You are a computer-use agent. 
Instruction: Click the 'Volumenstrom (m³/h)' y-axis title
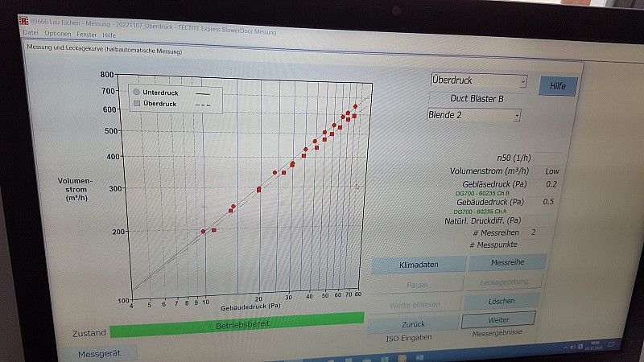click(x=75, y=189)
